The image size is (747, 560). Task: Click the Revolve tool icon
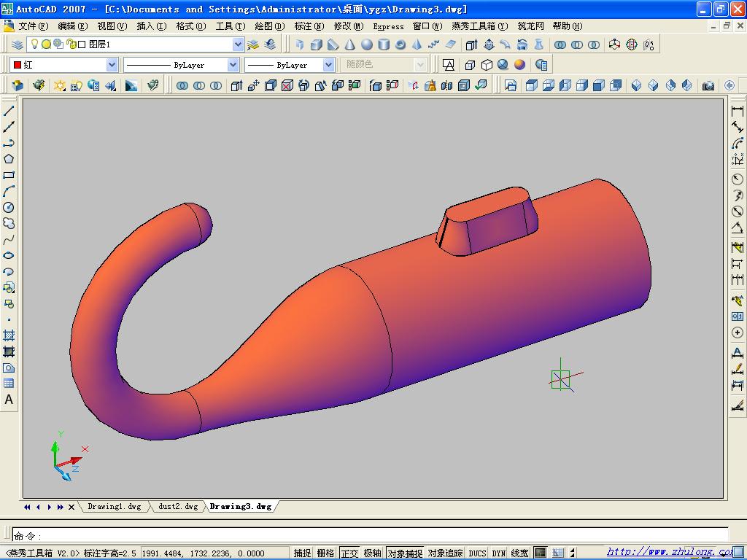click(x=522, y=44)
